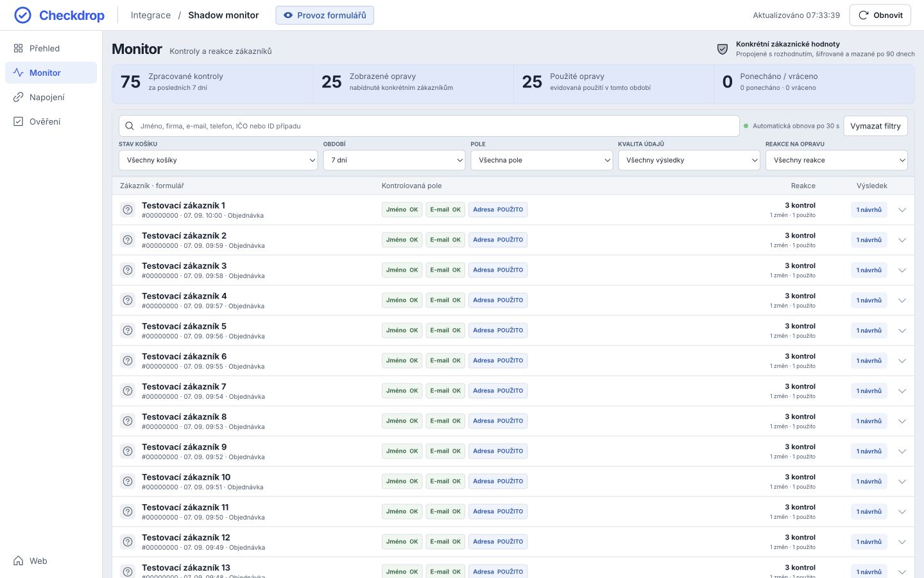The image size is (924, 578).
Task: Click E-mail OK badge in Testovací zákazník 2 row
Action: tap(445, 240)
